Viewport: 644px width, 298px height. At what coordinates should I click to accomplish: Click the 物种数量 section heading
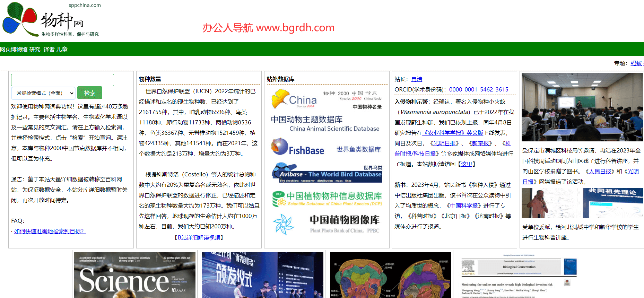point(150,79)
